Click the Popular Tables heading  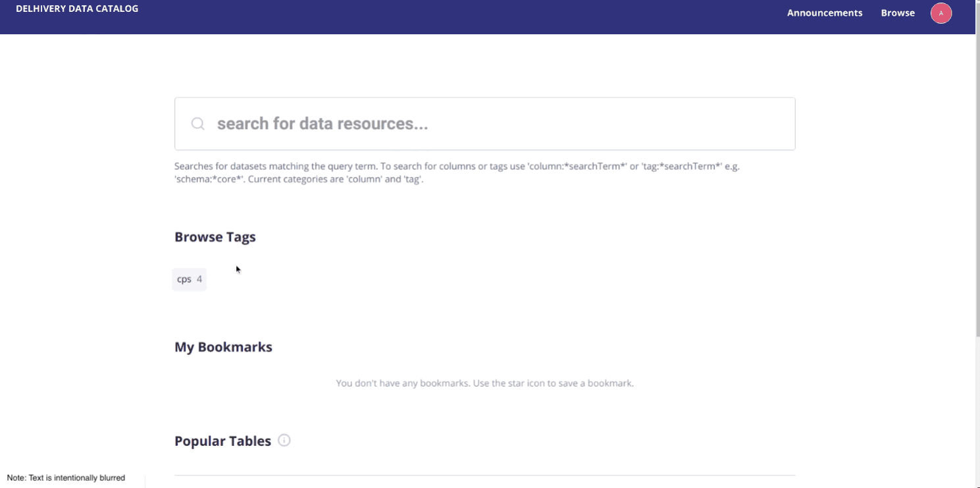(x=222, y=441)
